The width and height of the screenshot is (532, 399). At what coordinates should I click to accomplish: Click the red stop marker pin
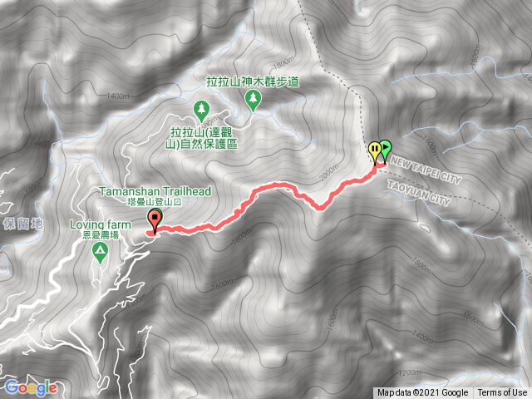pyautogui.click(x=155, y=219)
